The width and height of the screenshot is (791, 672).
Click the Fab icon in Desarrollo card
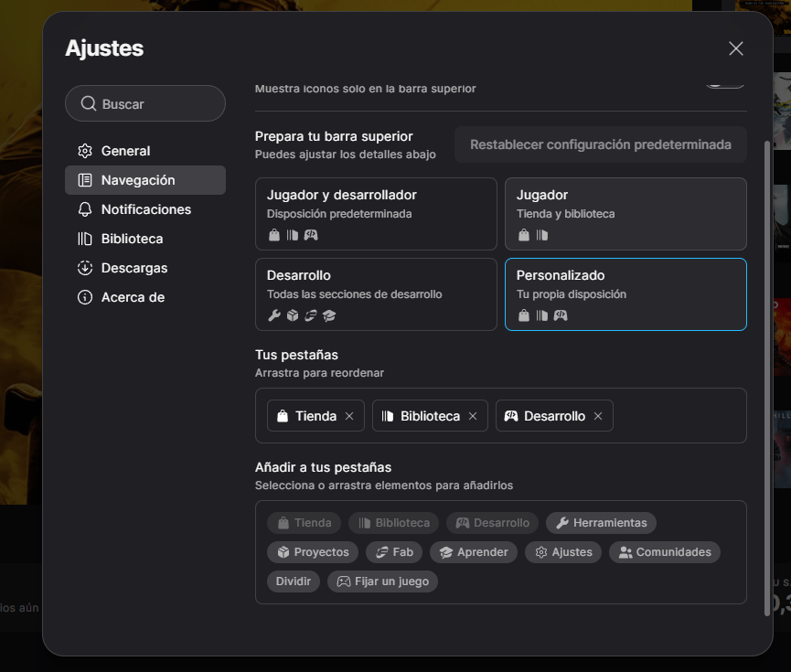pos(311,315)
